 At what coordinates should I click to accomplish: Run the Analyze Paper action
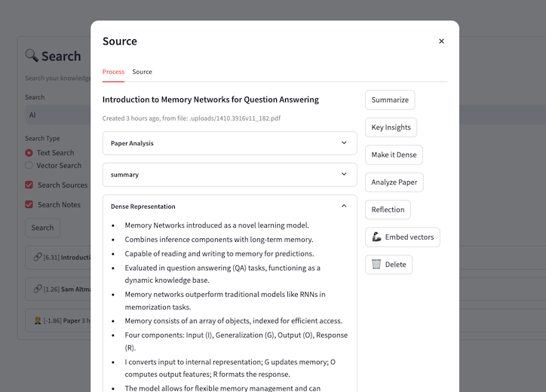coord(394,182)
